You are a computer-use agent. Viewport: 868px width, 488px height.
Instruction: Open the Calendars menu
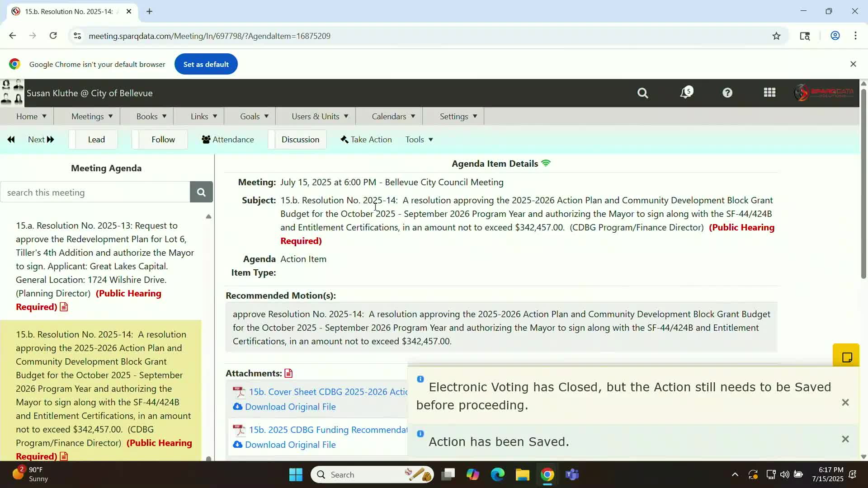click(393, 117)
